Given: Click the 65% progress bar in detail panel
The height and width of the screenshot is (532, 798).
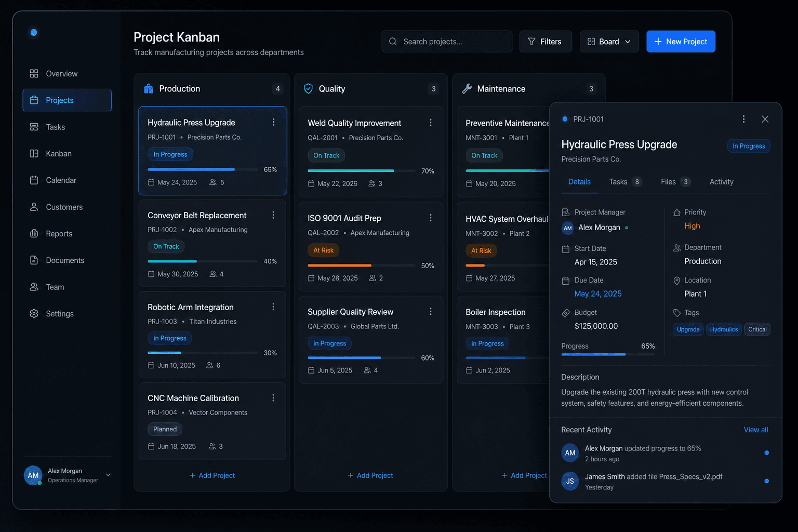Looking at the screenshot, I should click(608, 354).
